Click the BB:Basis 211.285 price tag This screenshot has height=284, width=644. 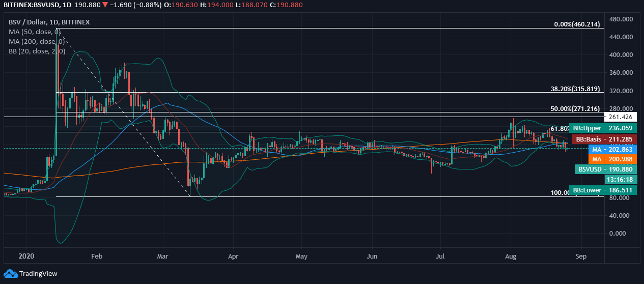[604, 139]
